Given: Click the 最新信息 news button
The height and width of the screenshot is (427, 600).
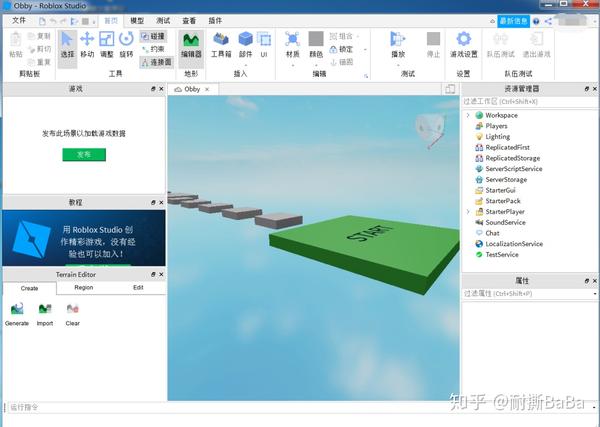Looking at the screenshot, I should point(514,21).
